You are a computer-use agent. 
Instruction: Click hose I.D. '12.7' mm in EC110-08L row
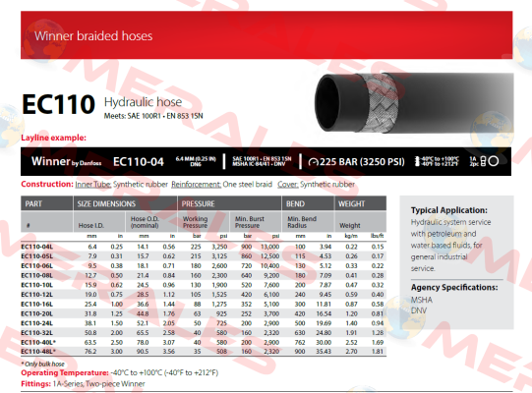tap(90, 275)
